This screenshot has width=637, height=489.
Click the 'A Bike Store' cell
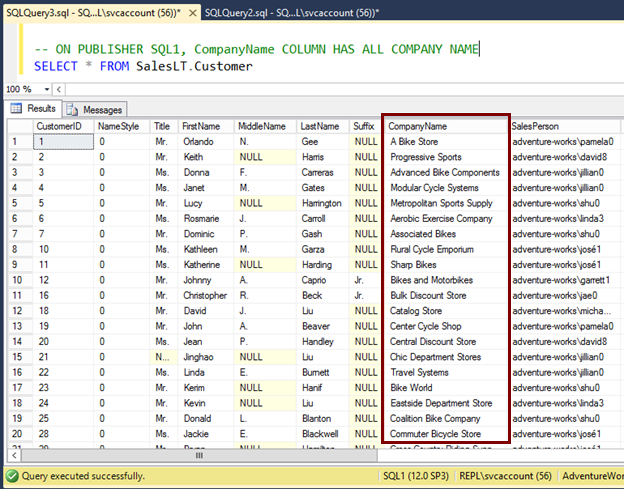pyautogui.click(x=414, y=142)
